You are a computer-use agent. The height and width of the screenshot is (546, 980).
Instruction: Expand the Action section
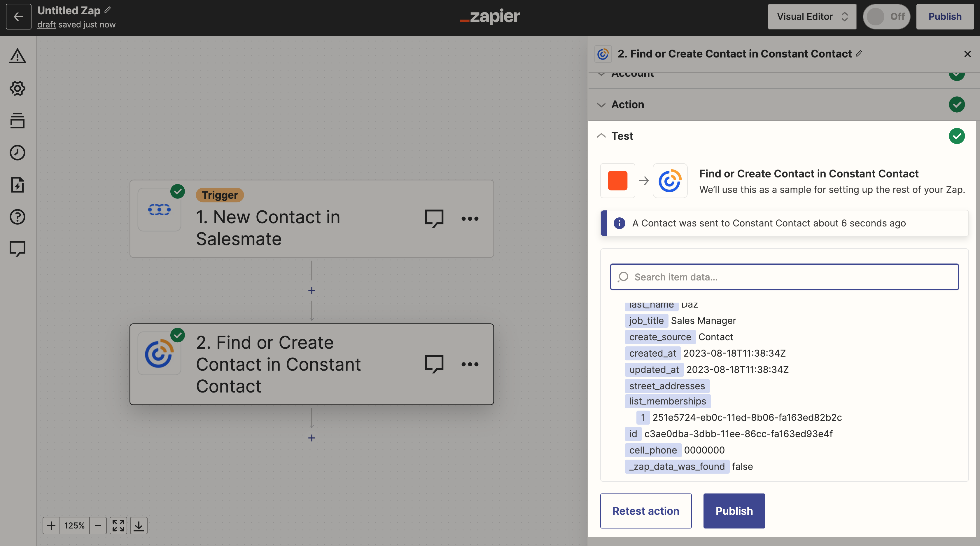(784, 104)
